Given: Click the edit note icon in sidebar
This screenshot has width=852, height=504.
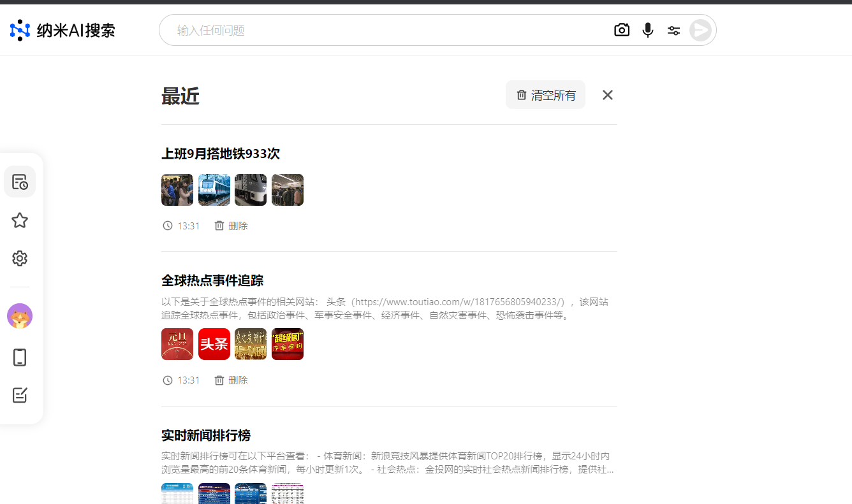Looking at the screenshot, I should [20, 395].
